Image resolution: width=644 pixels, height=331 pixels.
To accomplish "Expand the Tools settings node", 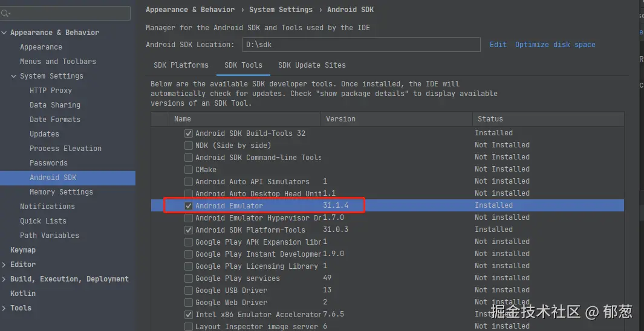I will (4, 308).
